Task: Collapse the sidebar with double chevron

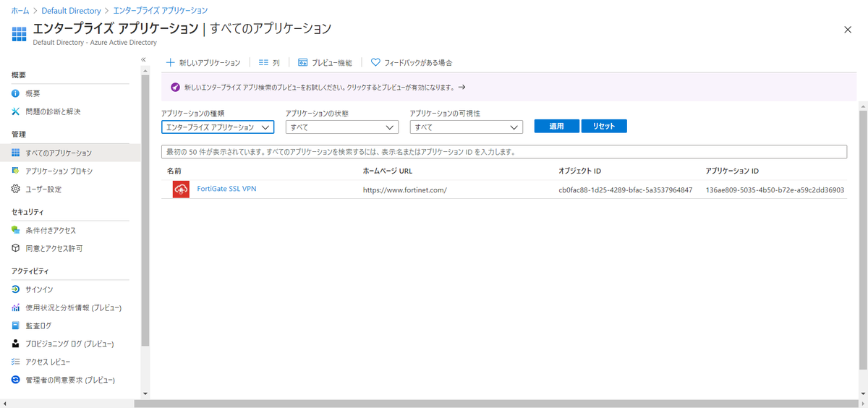Action: [143, 59]
